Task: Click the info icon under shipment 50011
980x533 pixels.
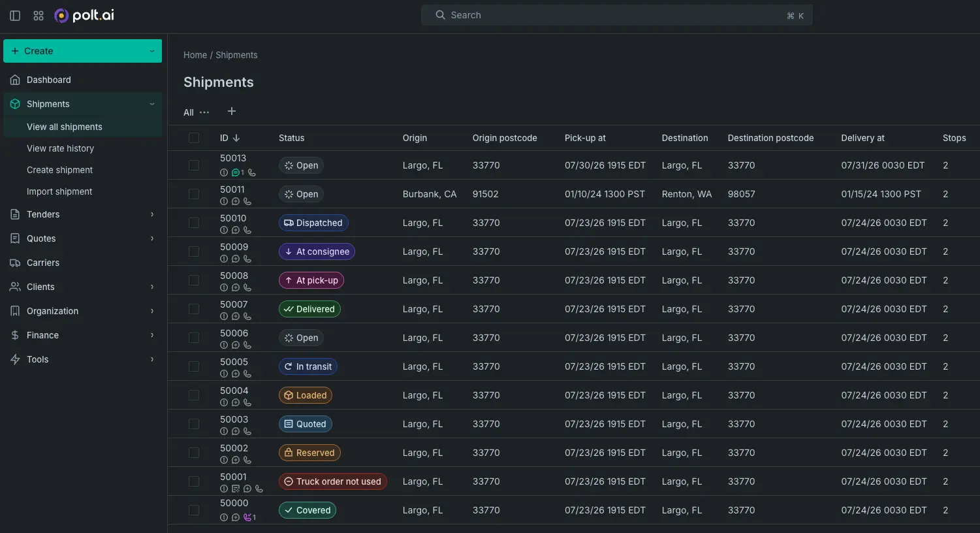Action: (x=224, y=202)
